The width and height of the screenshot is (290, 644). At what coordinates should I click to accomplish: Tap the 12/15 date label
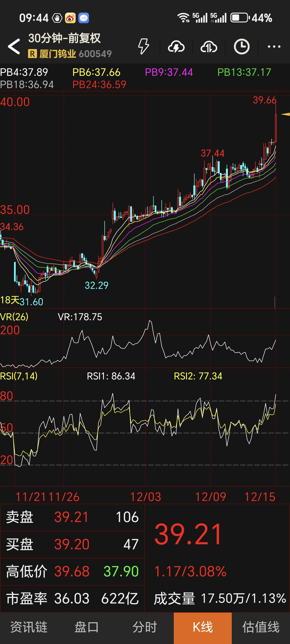260,497
